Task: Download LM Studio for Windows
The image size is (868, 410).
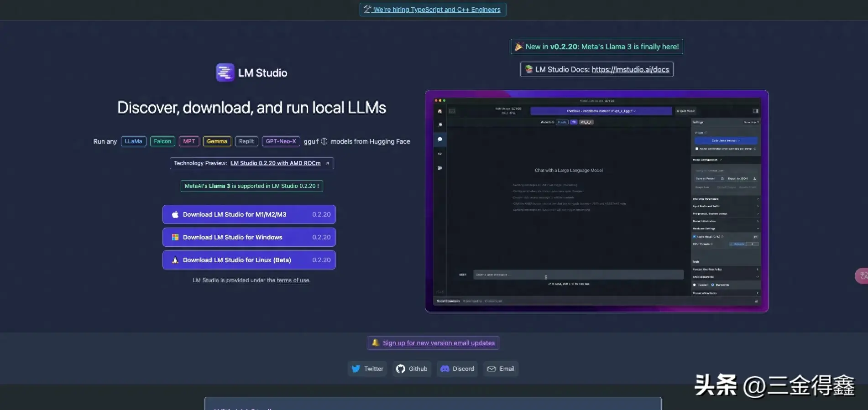Action: tap(249, 237)
